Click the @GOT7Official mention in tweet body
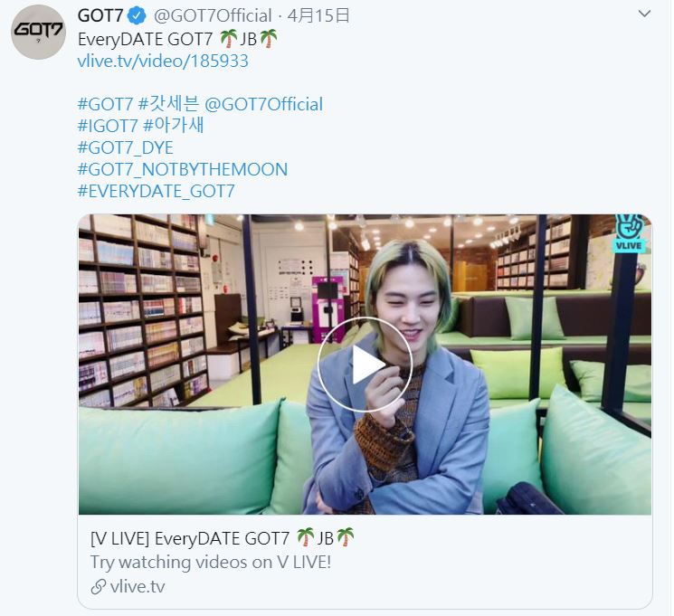This screenshot has height=616, width=674. [x=264, y=104]
